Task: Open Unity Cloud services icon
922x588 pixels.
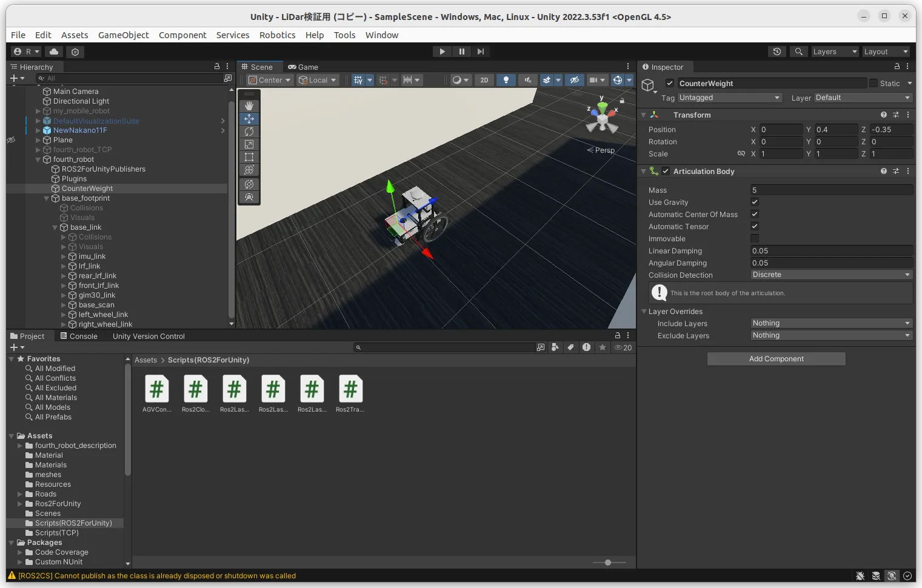Action: click(54, 52)
